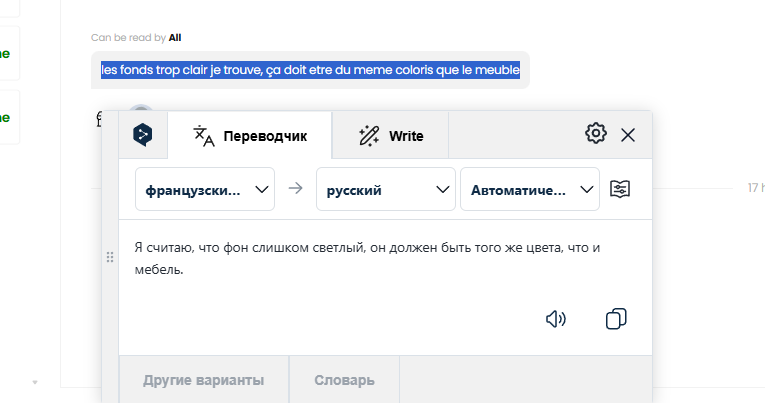Screen dimensions: 765x403
Task: Close the DeepL translator popup
Action: point(628,135)
